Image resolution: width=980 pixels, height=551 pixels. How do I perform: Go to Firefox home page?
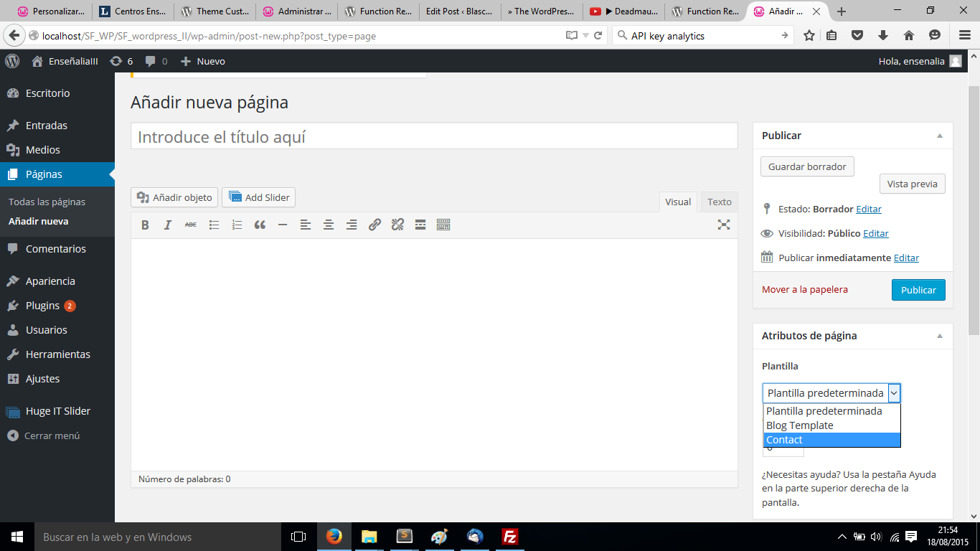pos(909,36)
